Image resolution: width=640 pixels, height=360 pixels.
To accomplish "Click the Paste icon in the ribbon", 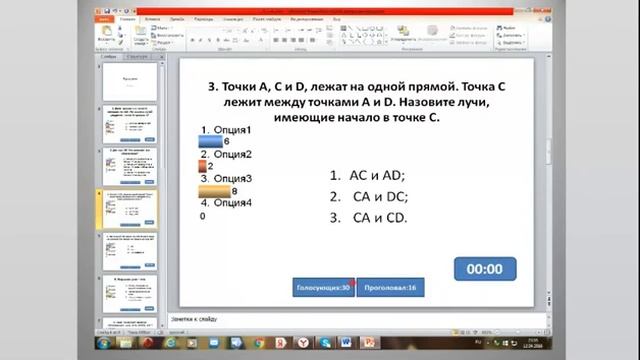I will 106,31.
